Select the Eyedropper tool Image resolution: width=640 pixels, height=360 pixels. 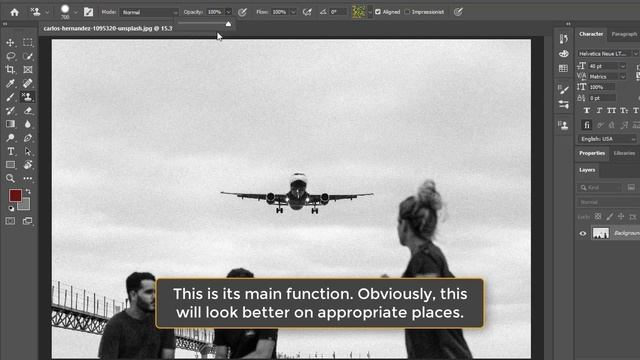pos(10,83)
